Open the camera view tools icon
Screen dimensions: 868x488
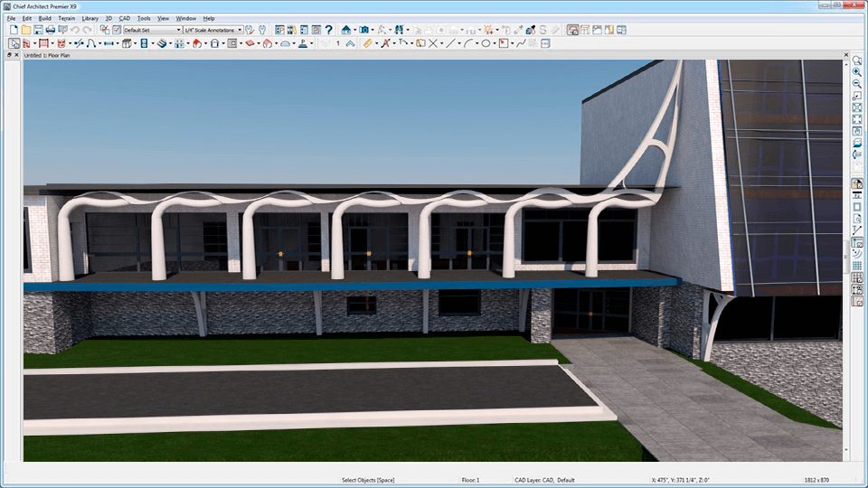[363, 30]
